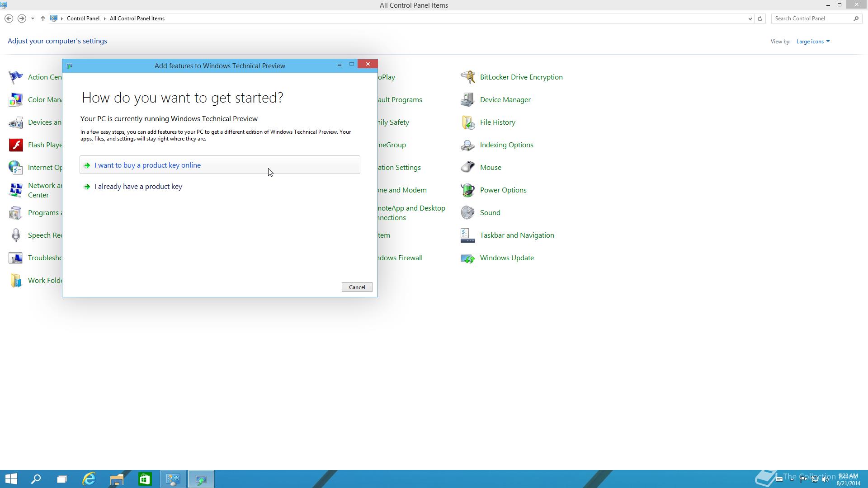
Task: Refresh the Control Panel view
Action: pos(760,19)
